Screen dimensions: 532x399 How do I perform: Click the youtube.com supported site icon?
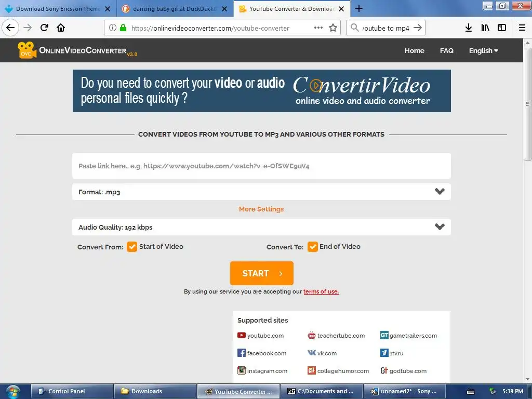241,335
